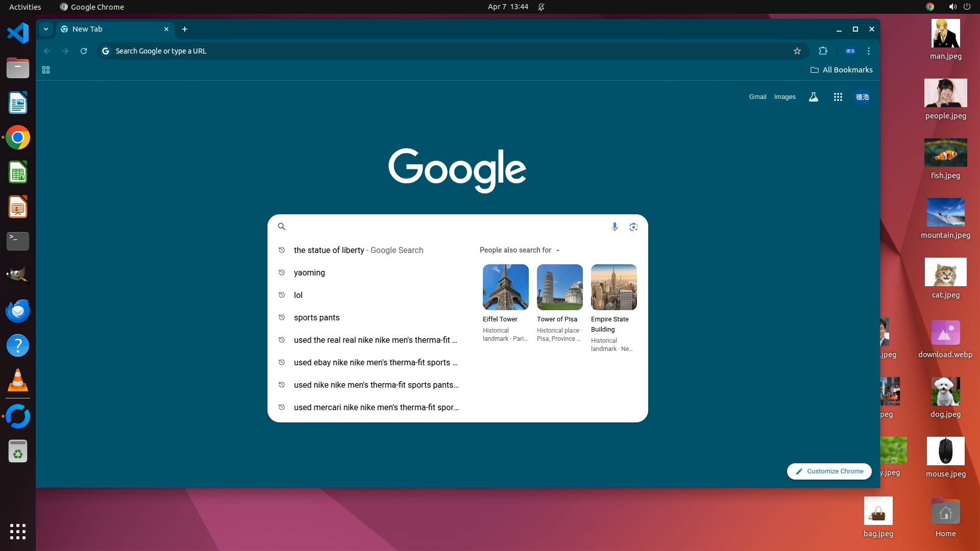This screenshot has height=551, width=980.
Task: Open the Gmail link
Action: point(757,97)
